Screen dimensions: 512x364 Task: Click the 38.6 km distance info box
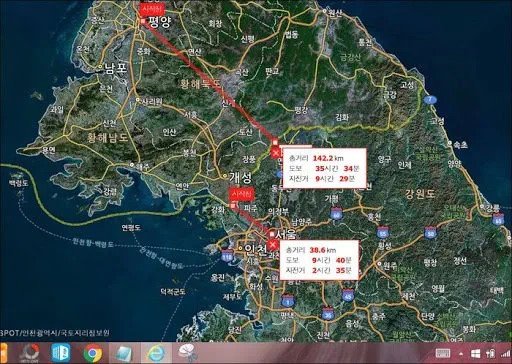[x=319, y=260]
